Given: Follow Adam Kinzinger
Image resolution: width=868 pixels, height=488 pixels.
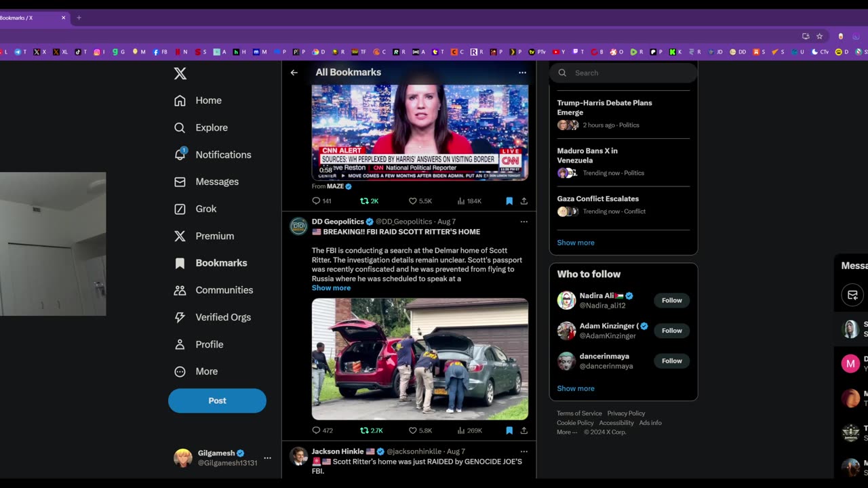Looking at the screenshot, I should click(x=672, y=331).
